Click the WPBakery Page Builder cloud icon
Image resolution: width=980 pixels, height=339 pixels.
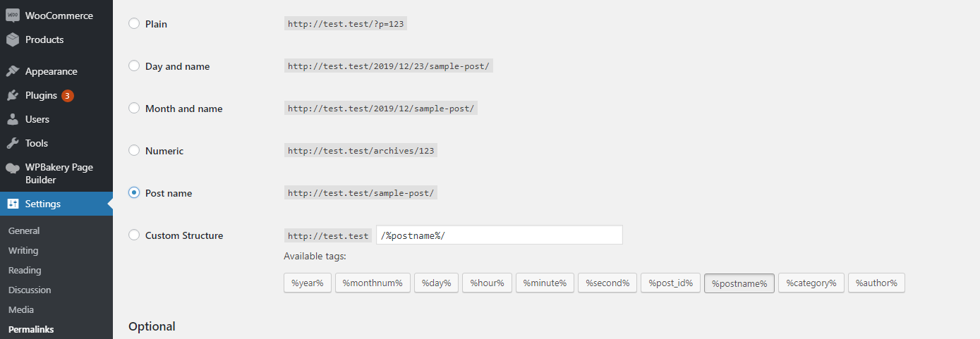13,168
